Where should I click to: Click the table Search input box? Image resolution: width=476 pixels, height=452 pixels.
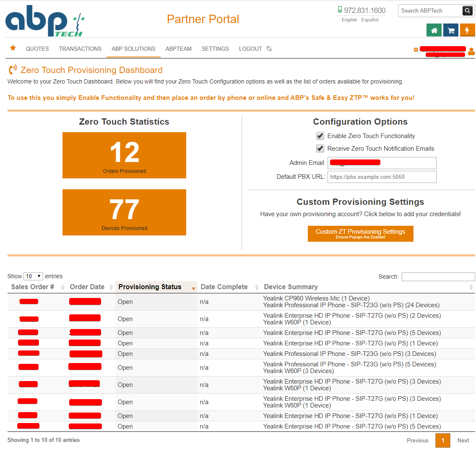(438, 277)
